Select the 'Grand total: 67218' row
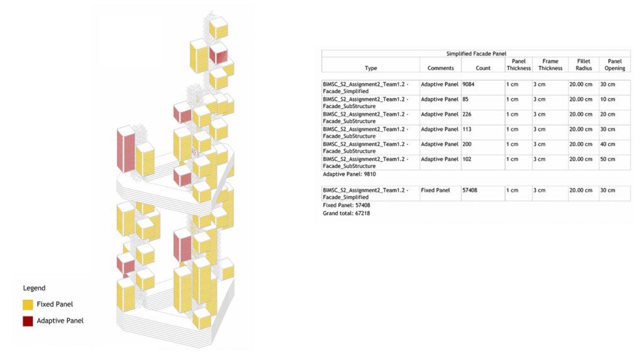Viewport: 644px width, 356px height. click(345, 213)
